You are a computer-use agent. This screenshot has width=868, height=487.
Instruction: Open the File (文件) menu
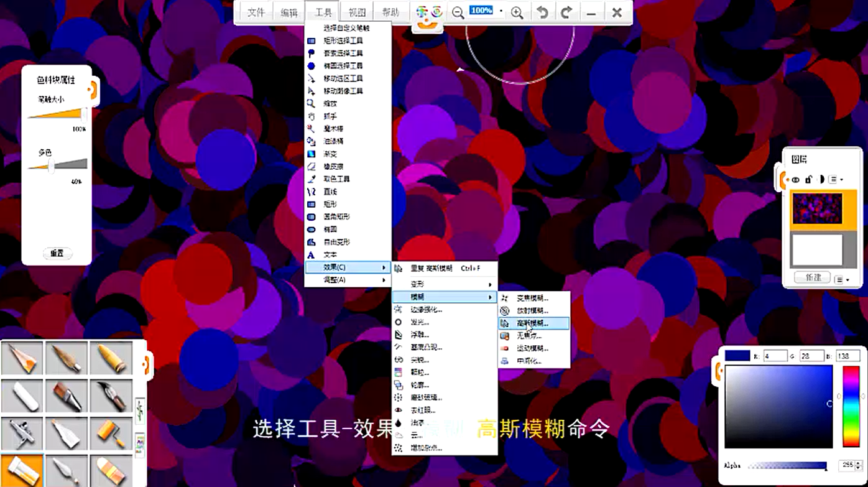256,13
